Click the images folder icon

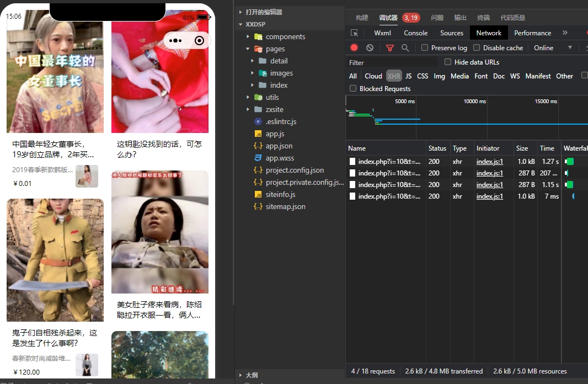[263, 73]
